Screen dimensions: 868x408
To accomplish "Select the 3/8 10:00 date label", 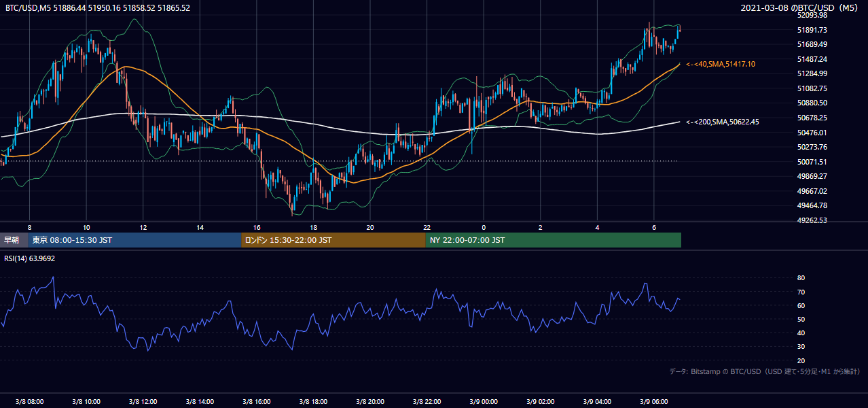I will pos(86,402).
